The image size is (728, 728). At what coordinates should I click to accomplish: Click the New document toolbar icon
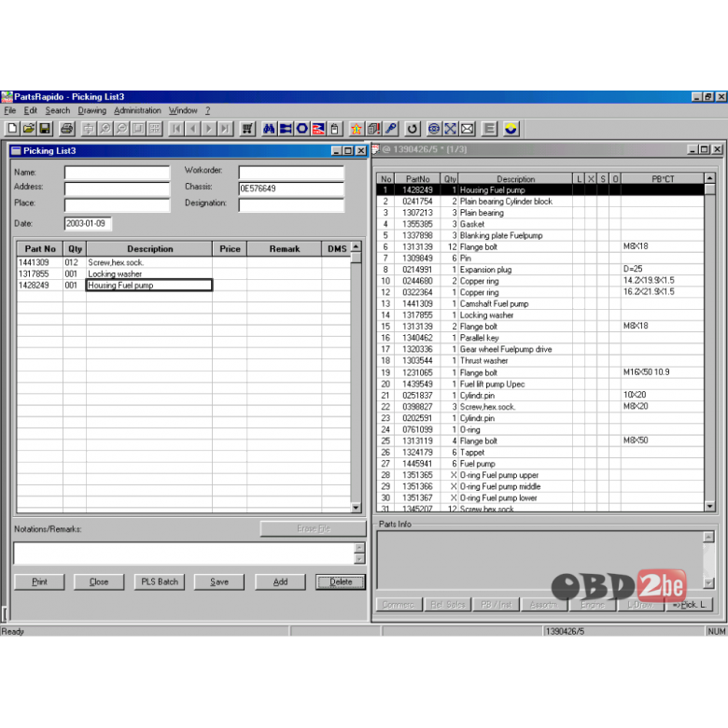(x=12, y=129)
